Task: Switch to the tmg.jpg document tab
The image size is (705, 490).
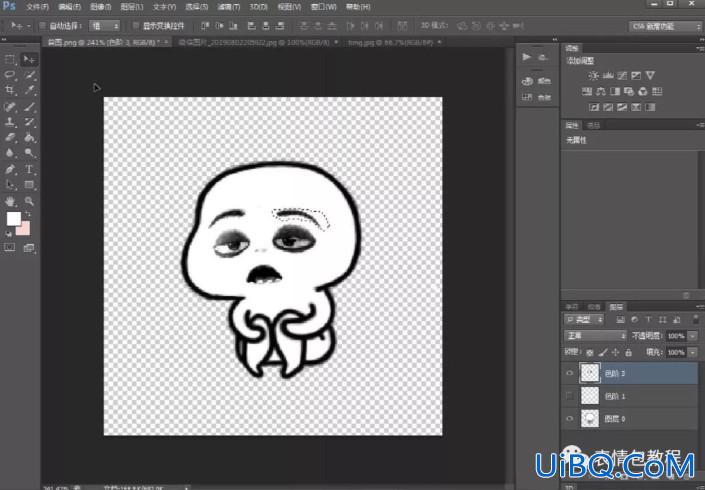Action: click(390, 42)
